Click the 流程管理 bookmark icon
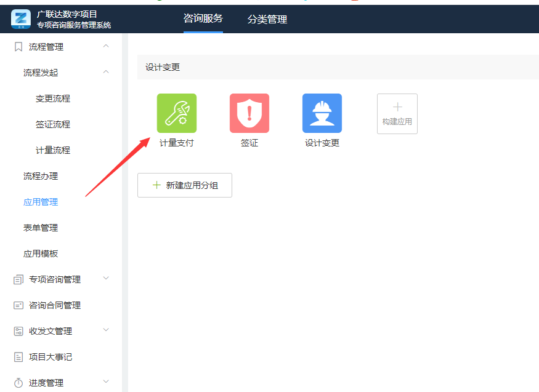The height and width of the screenshot is (392, 539). tap(18, 47)
